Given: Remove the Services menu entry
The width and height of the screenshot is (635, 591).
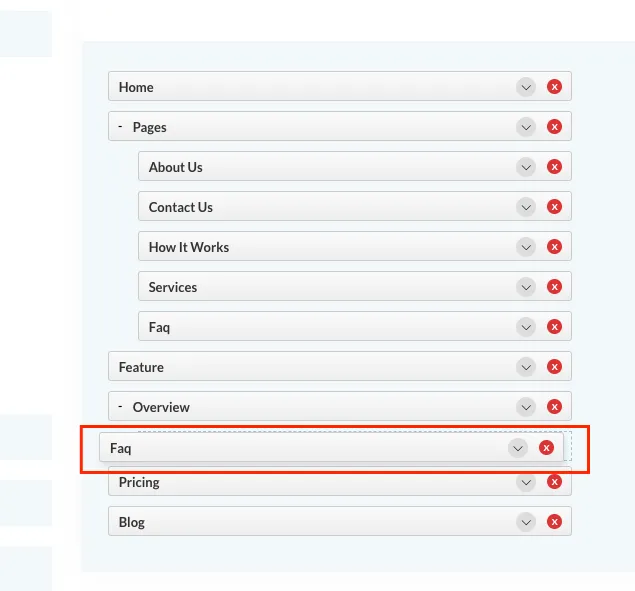Looking at the screenshot, I should pyautogui.click(x=554, y=287).
